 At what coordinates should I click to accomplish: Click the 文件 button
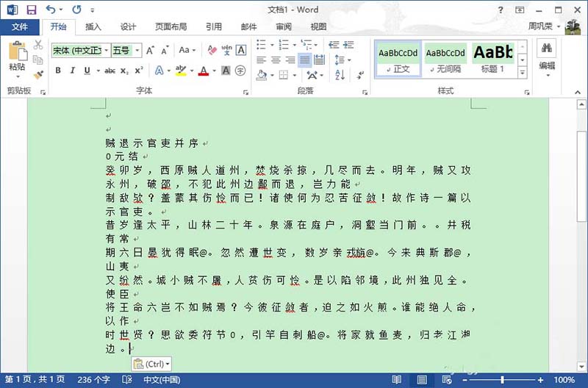[20, 27]
